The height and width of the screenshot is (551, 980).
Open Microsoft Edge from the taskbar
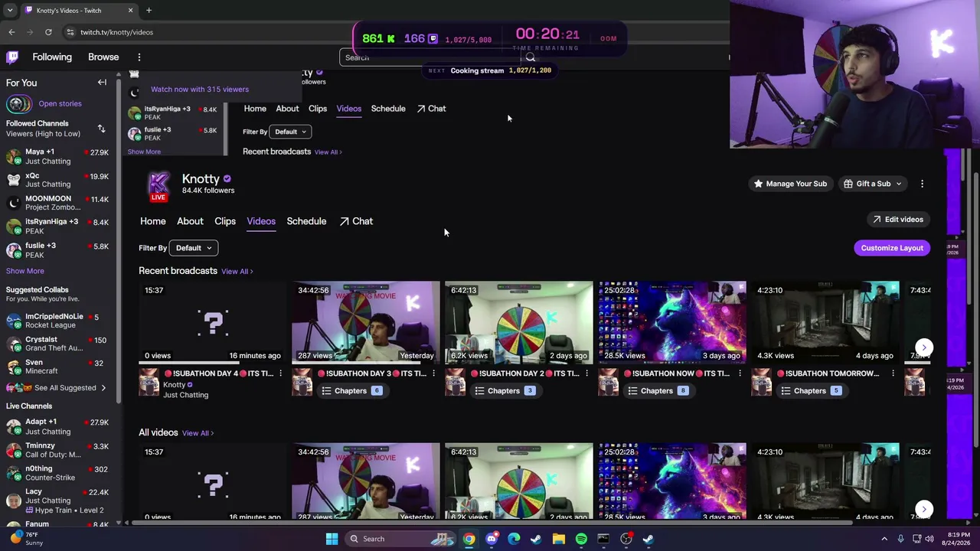click(x=514, y=539)
